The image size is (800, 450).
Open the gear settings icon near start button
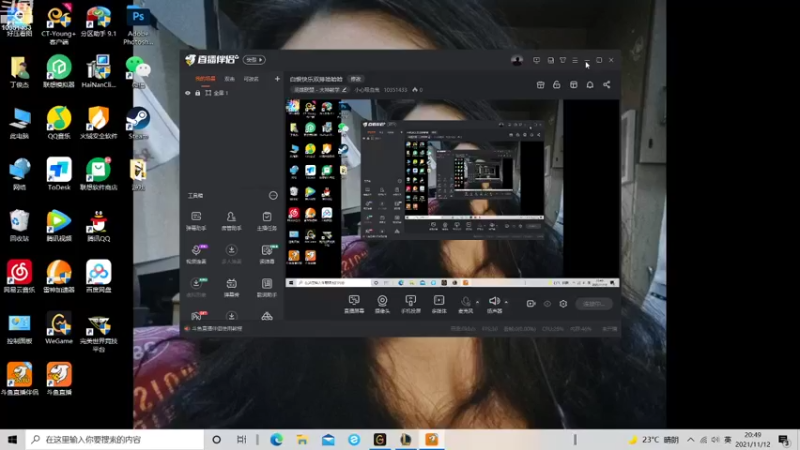coord(563,304)
